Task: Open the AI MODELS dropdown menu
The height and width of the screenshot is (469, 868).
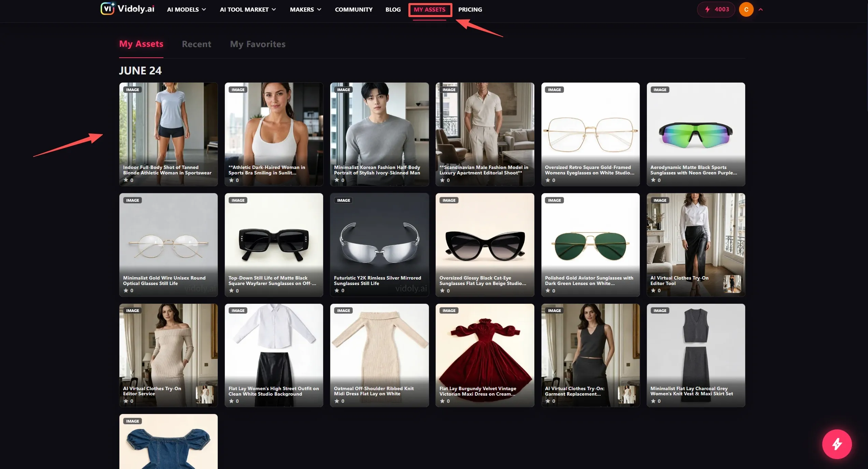Action: tap(186, 10)
